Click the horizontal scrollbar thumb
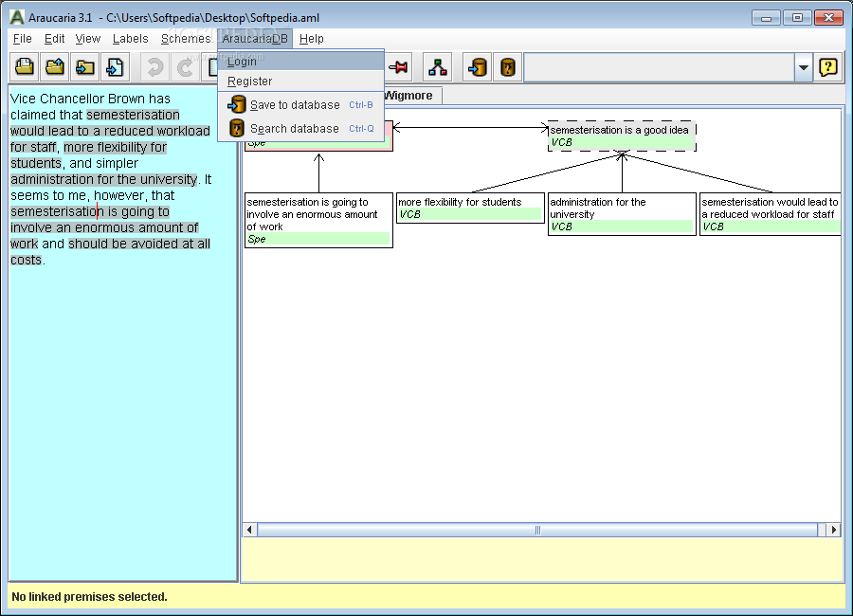Viewport: 853px width, 616px height. click(x=537, y=530)
